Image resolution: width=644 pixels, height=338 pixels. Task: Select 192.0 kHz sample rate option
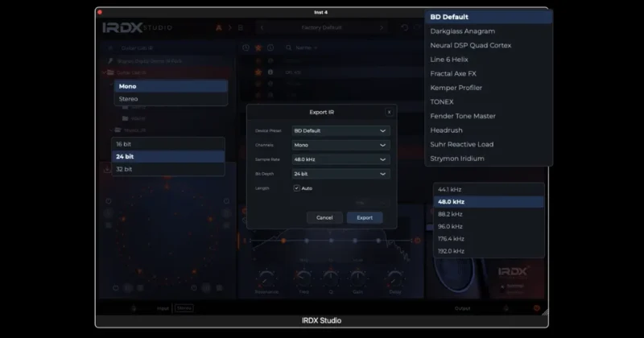click(489, 251)
